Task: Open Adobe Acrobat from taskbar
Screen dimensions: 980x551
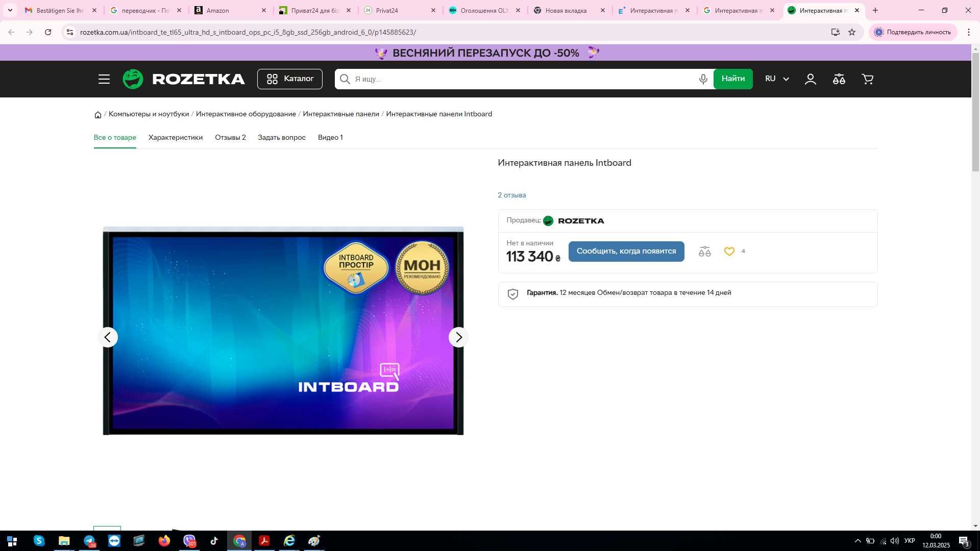Action: click(264, 541)
